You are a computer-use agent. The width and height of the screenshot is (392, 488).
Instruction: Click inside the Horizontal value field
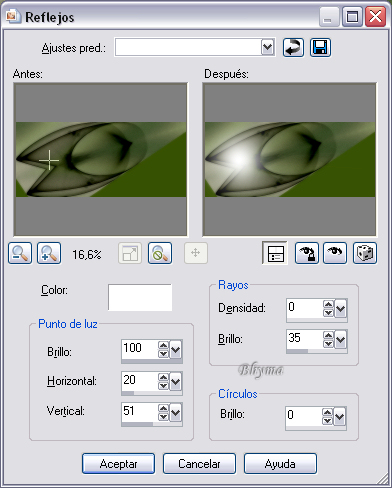click(x=139, y=380)
